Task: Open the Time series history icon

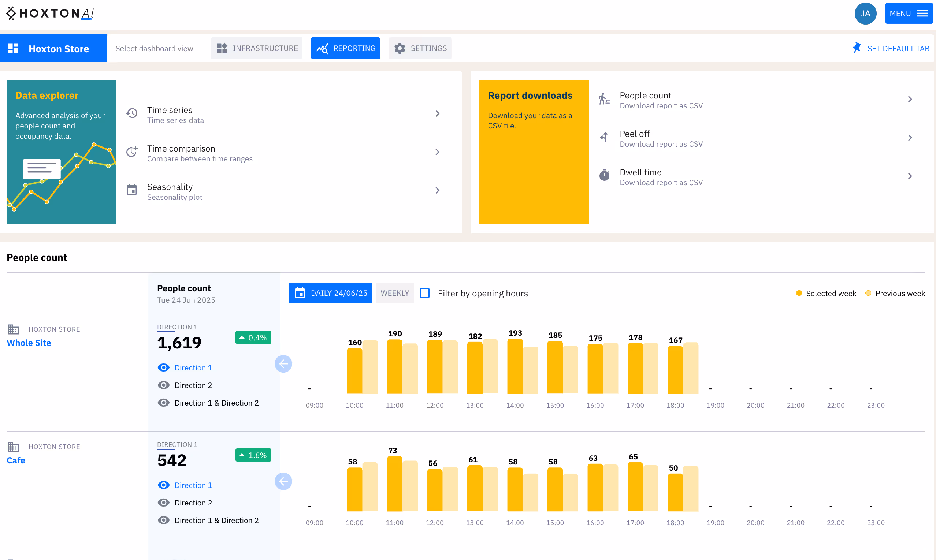Action: [x=132, y=113]
